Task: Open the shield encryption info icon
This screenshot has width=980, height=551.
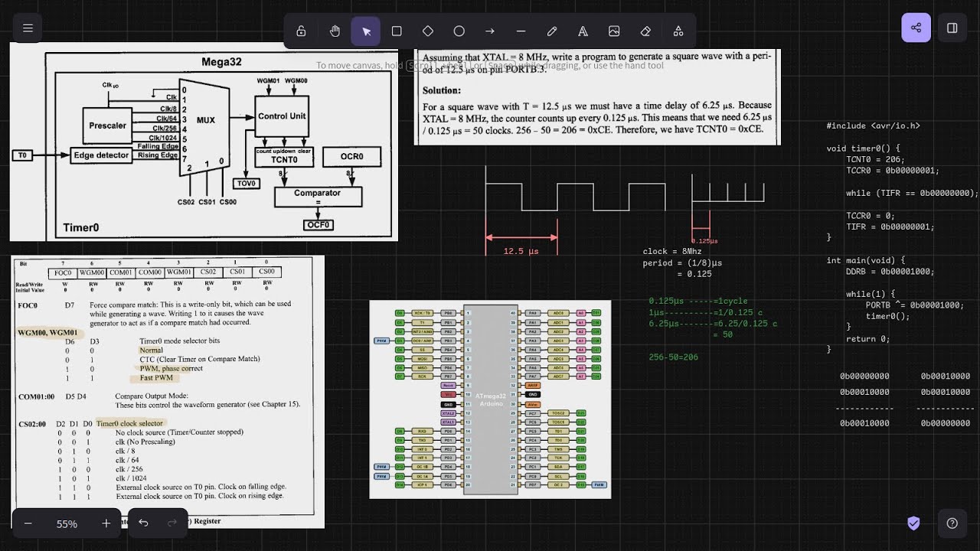Action: pyautogui.click(x=913, y=523)
